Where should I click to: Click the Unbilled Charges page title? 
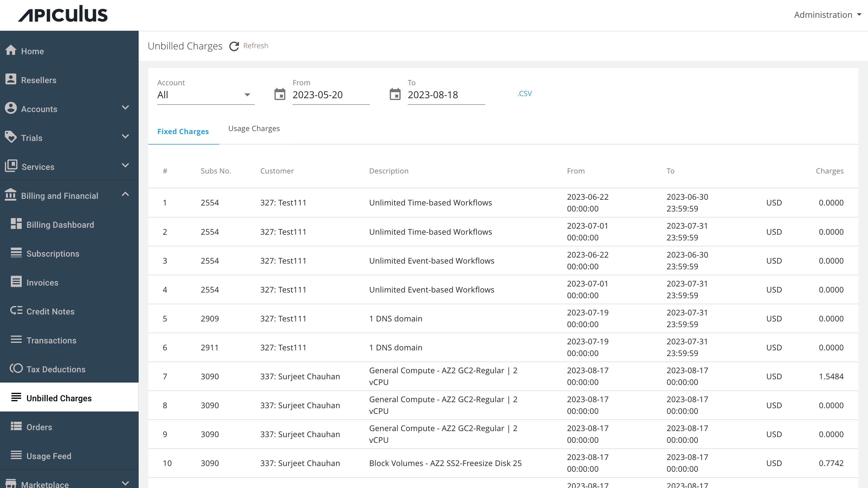(185, 46)
